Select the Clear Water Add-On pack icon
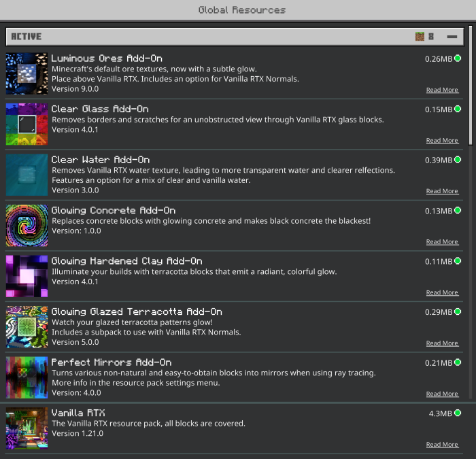The height and width of the screenshot is (459, 476). pyautogui.click(x=27, y=175)
